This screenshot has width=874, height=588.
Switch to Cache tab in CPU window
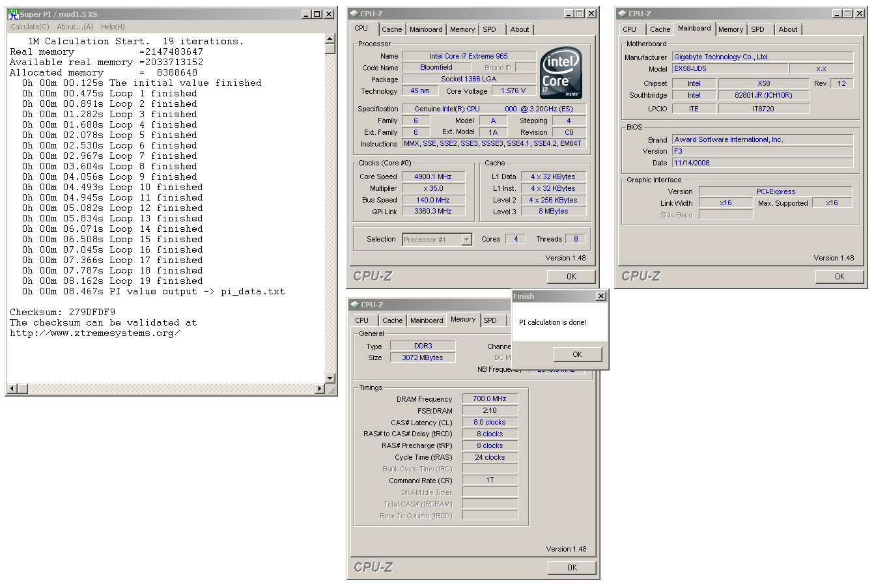[391, 29]
